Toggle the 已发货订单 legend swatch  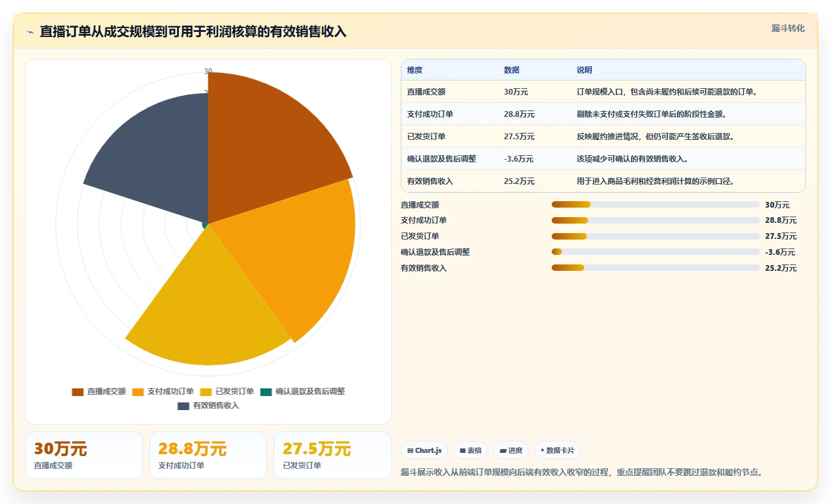pyautogui.click(x=206, y=392)
